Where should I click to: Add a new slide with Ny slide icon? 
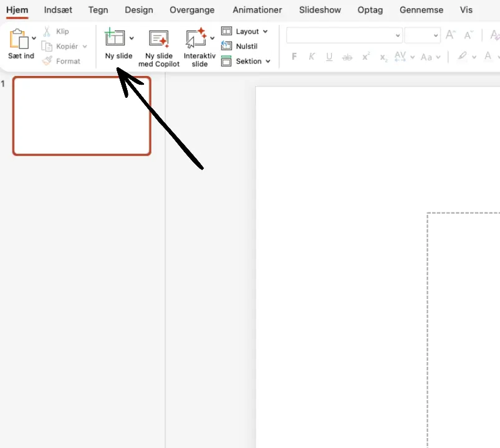[115, 37]
